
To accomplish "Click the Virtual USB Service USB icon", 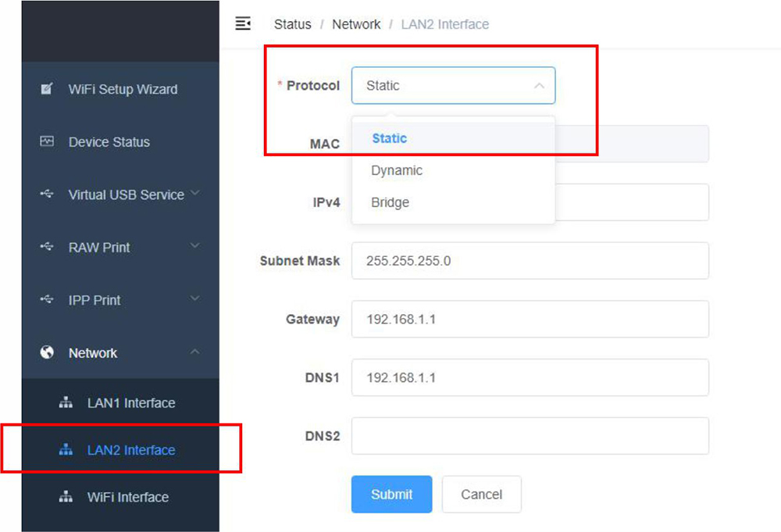I will click(47, 195).
